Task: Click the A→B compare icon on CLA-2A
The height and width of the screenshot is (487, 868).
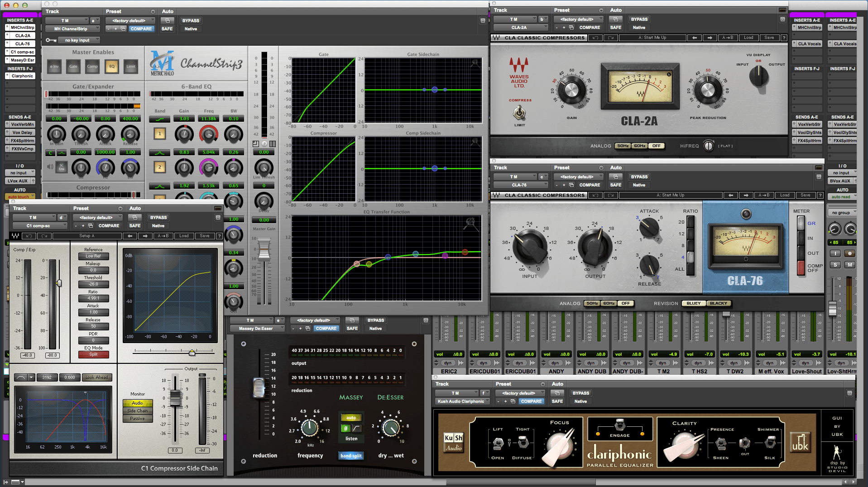Action: [728, 38]
